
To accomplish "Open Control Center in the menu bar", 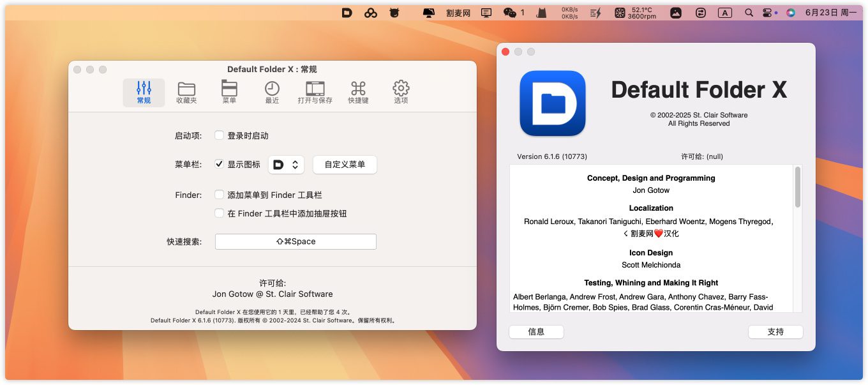I will click(768, 13).
